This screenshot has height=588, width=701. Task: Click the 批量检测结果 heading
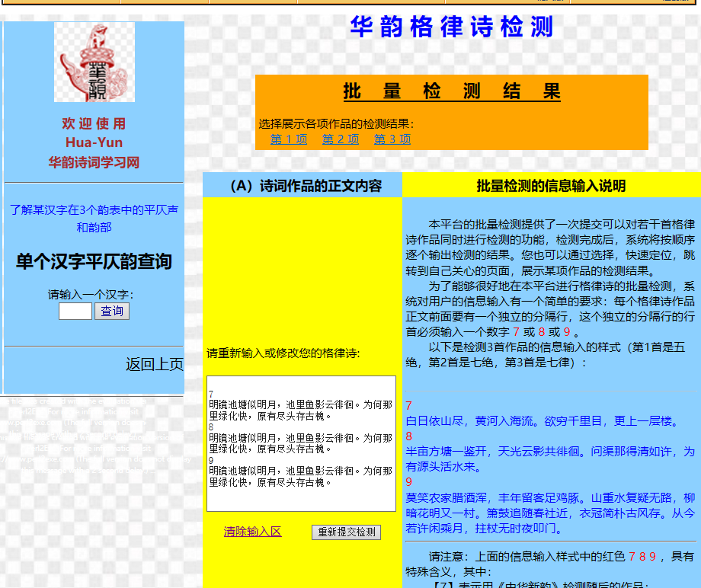(451, 91)
